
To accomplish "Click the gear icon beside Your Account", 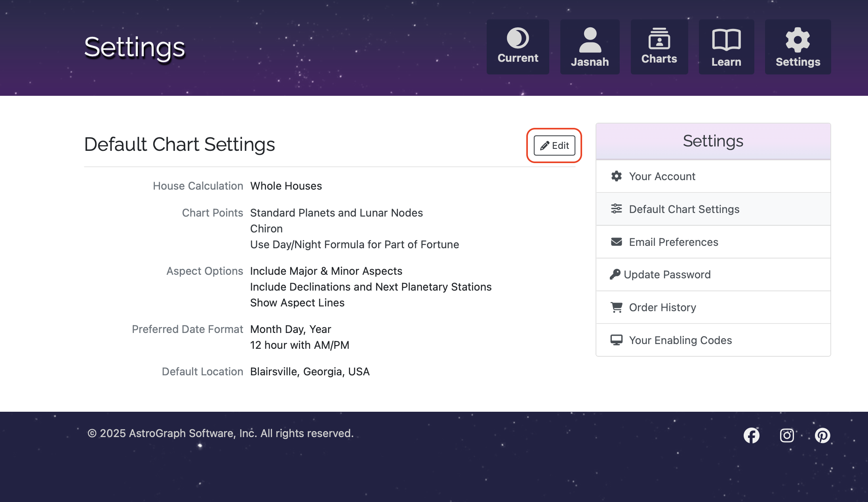I will [x=616, y=176].
